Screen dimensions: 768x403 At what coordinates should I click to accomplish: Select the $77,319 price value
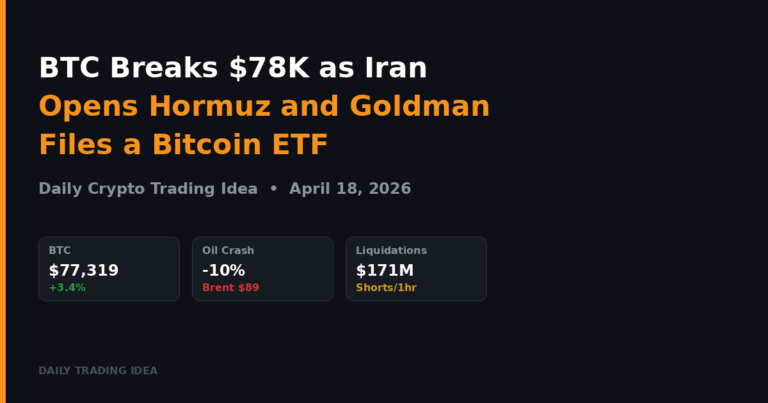coord(83,270)
